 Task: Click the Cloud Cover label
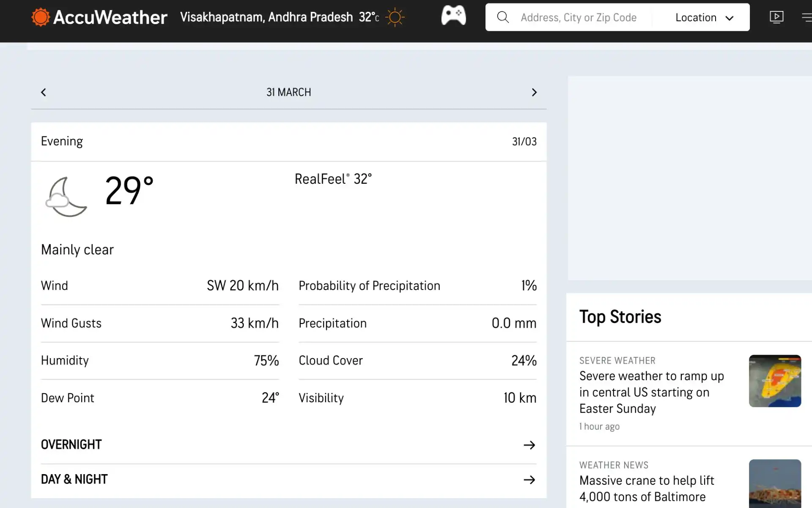pyautogui.click(x=331, y=361)
